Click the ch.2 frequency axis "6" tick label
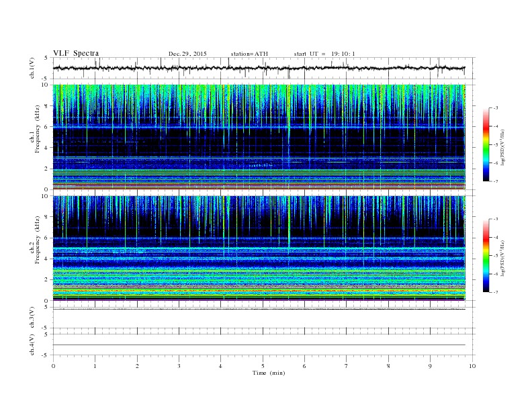Viewport: 532px width, 411px height. pos(46,238)
